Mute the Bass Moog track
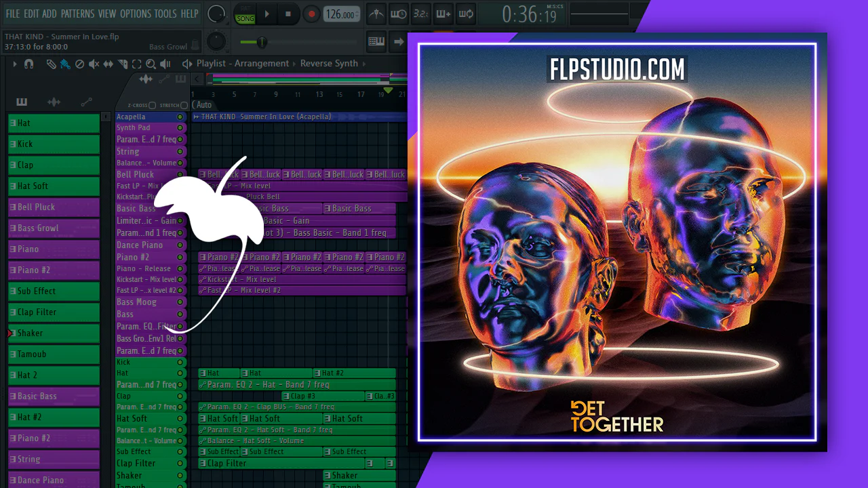The height and width of the screenshot is (488, 868). [x=180, y=302]
